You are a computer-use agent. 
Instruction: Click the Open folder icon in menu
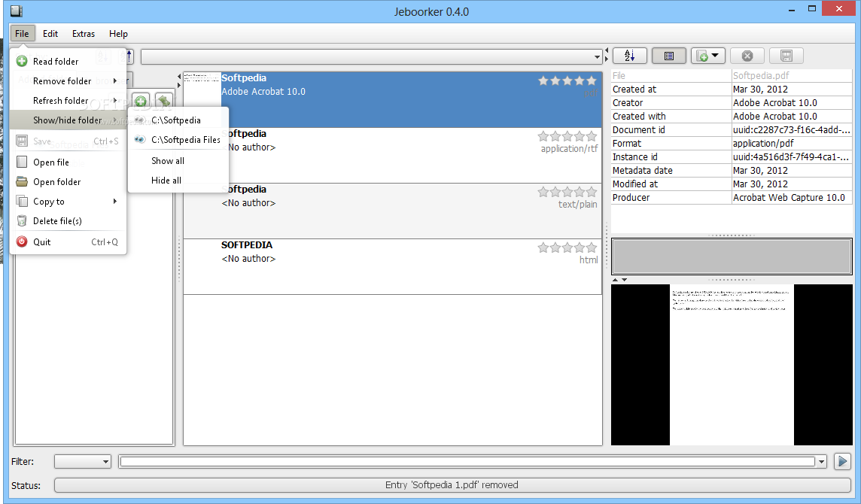[x=22, y=181]
